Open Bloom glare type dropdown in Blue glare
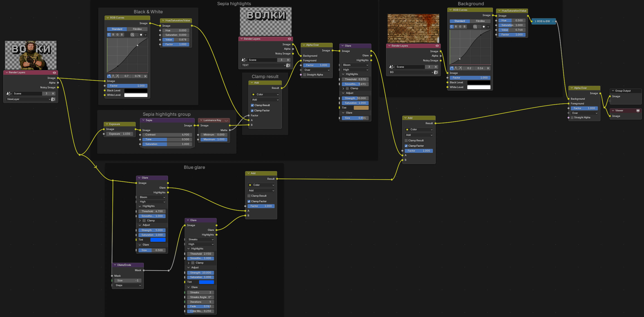Screen dimensions: 644x317 pyautogui.click(x=152, y=197)
